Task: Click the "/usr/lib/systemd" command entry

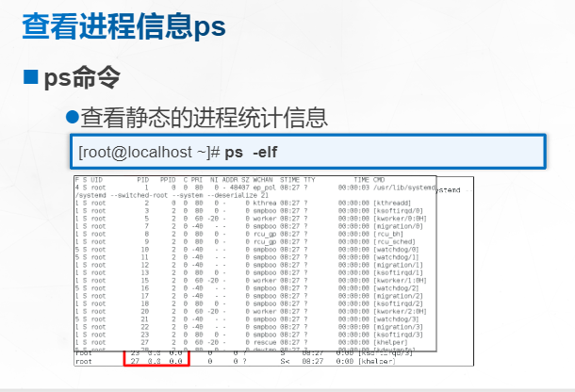Action: click(x=404, y=188)
